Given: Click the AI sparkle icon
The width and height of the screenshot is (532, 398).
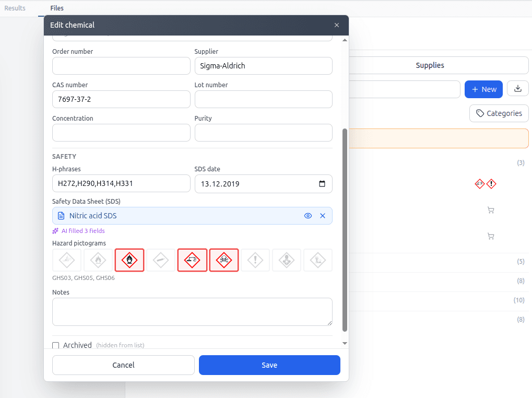Looking at the screenshot, I should coord(55,231).
